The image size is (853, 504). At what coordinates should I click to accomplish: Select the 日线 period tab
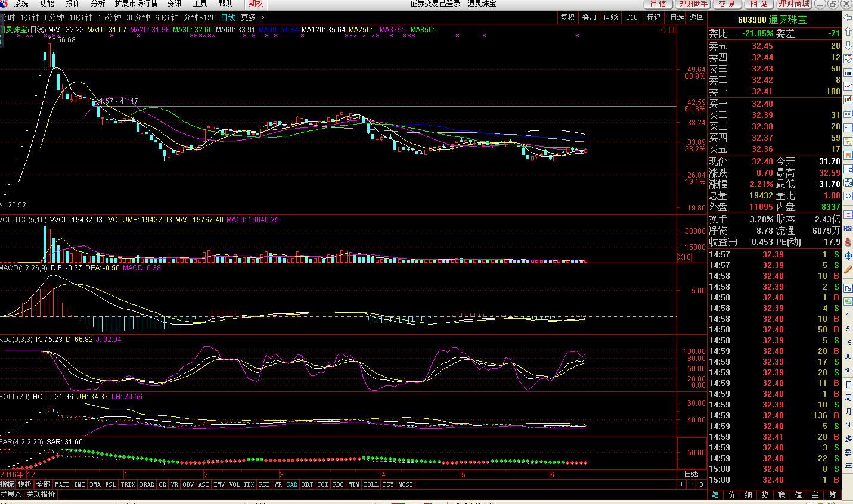coord(228,18)
